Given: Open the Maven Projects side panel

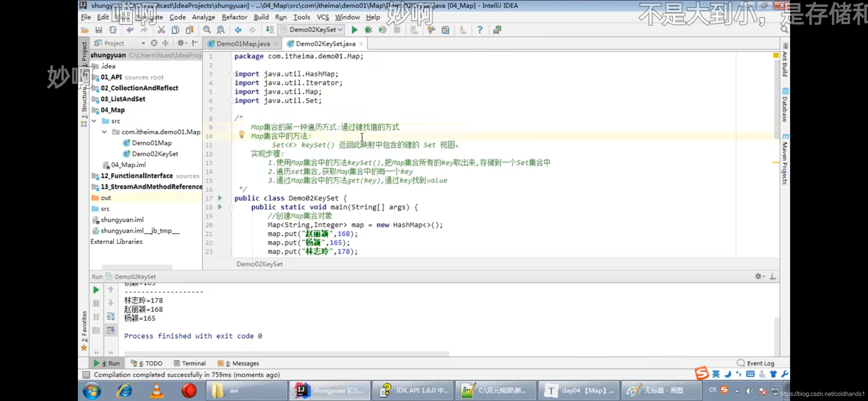Looking at the screenshot, I should click(785, 159).
